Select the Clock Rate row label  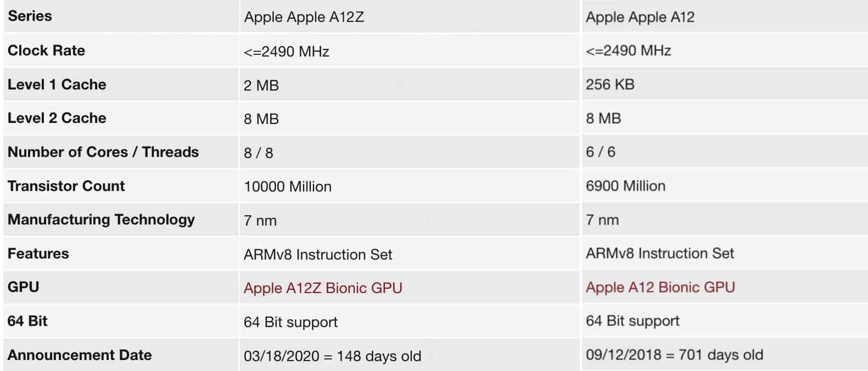46,50
